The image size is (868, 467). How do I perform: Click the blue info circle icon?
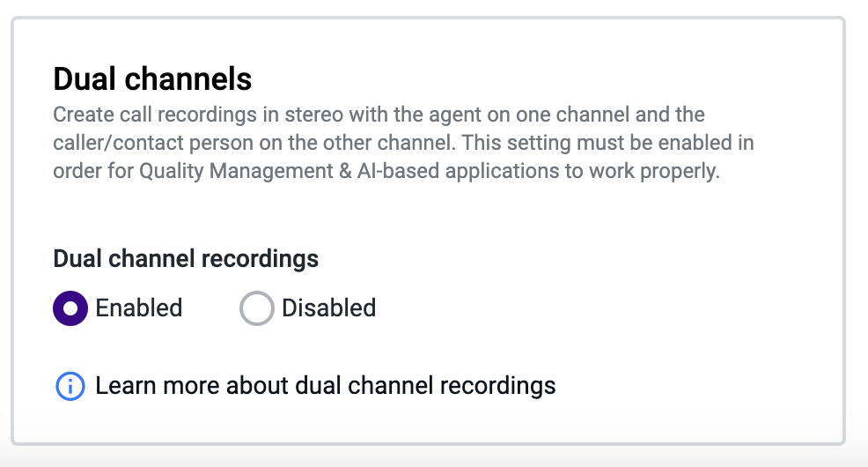coord(70,386)
